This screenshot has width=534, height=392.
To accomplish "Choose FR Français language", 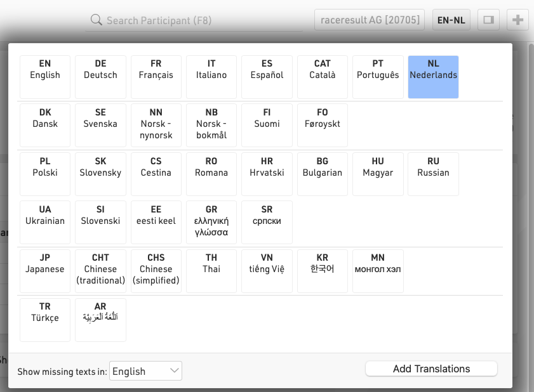I will point(156,77).
